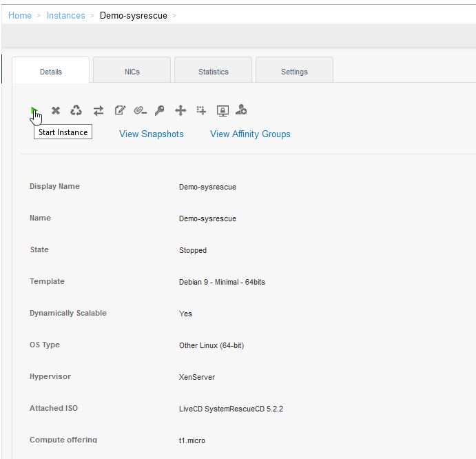Open View Affinity Groups link
This screenshot has width=476, height=459.
click(x=250, y=134)
